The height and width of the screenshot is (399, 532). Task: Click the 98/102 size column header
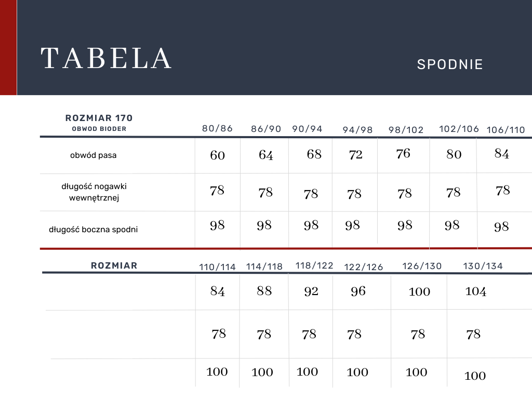click(406, 130)
